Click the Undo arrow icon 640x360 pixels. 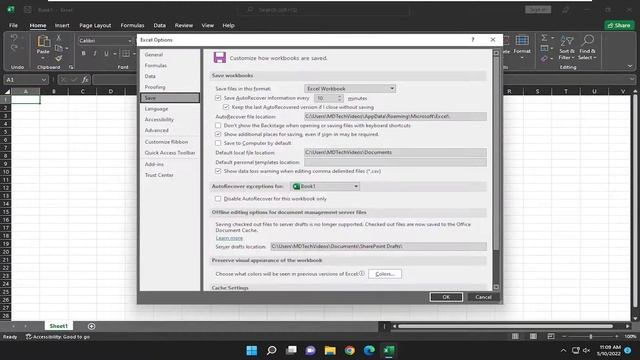coord(14,38)
